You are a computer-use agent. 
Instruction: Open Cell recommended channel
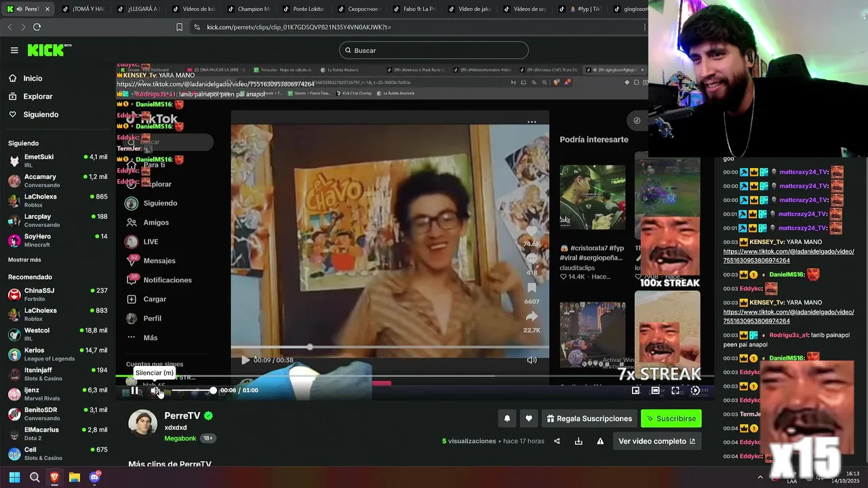point(58,453)
